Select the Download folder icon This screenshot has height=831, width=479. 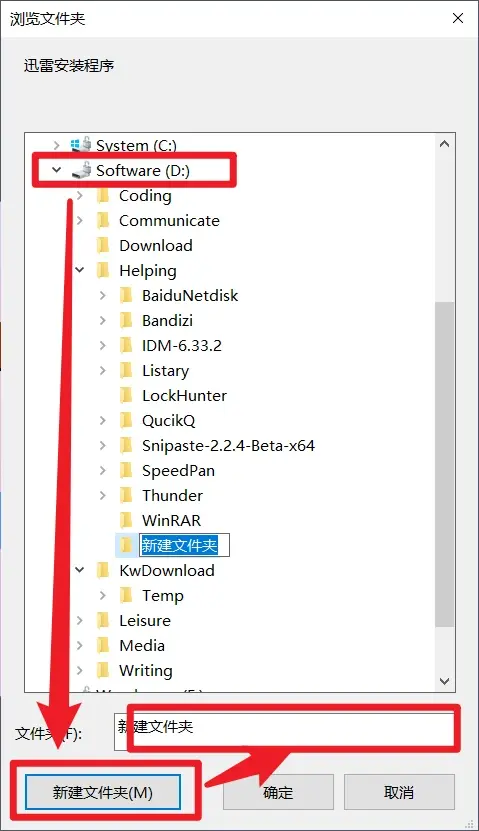tap(103, 245)
